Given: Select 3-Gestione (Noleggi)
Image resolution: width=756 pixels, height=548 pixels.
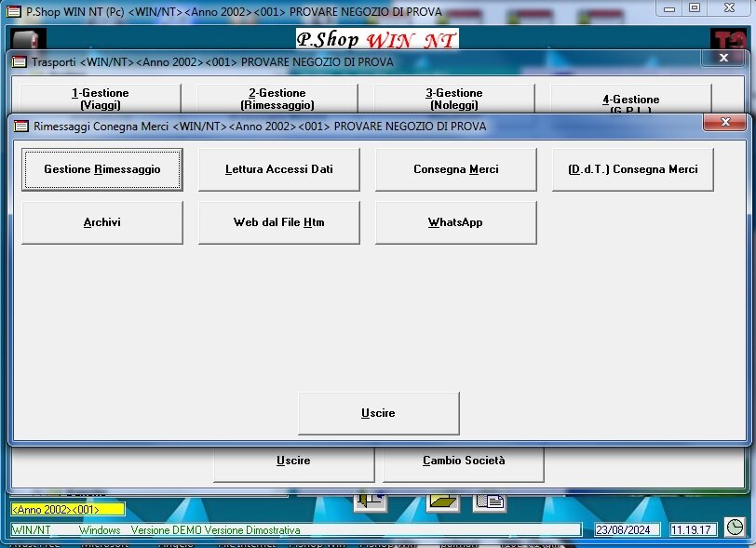Looking at the screenshot, I should 454,99.
